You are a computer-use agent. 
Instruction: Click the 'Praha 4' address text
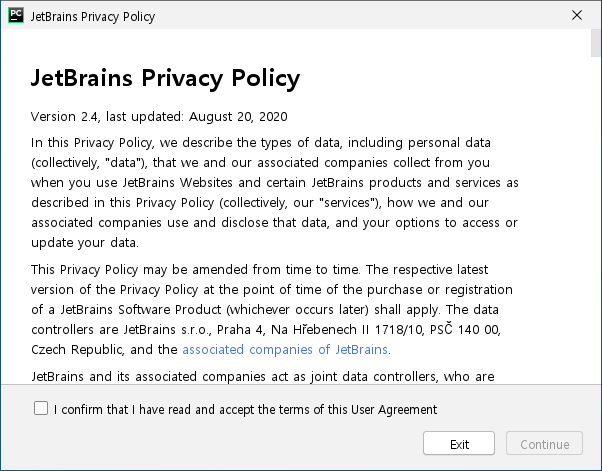point(241,330)
